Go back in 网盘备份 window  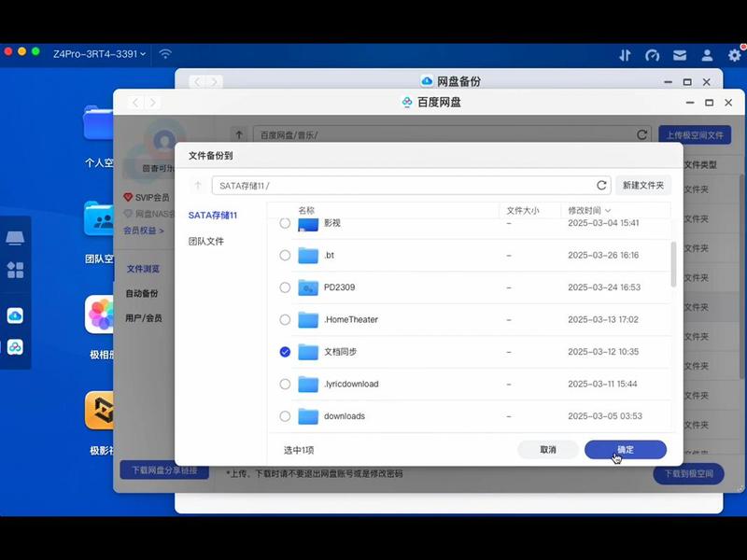tap(197, 82)
